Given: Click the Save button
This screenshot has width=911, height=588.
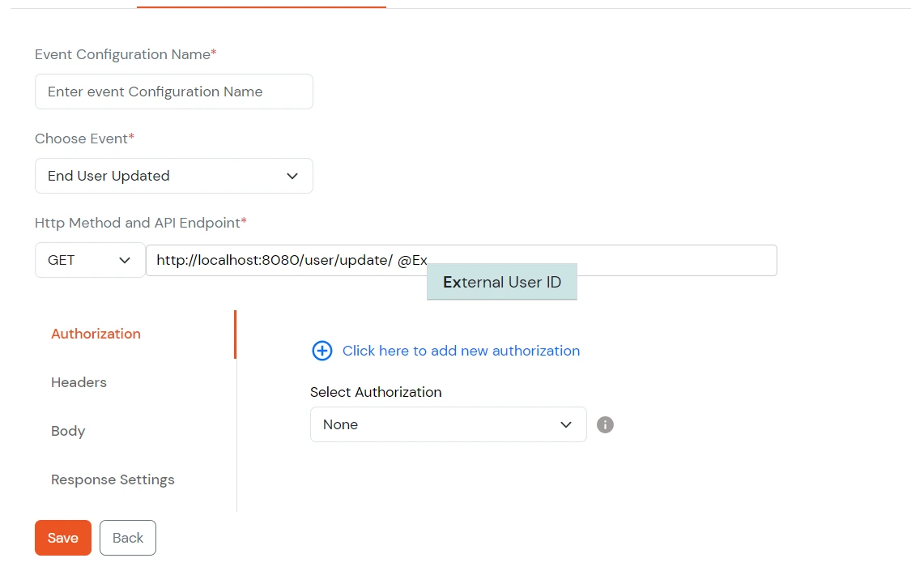Looking at the screenshot, I should 62,537.
